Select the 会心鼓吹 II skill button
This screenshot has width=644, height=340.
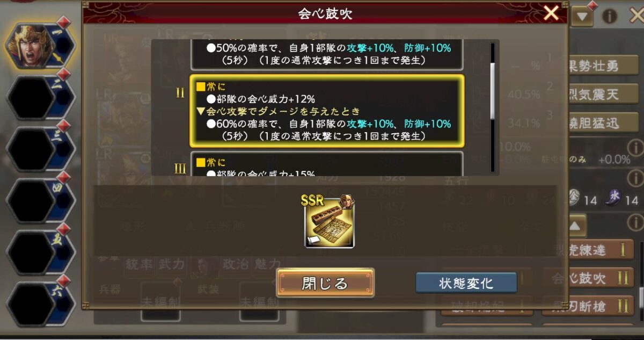click(x=588, y=278)
